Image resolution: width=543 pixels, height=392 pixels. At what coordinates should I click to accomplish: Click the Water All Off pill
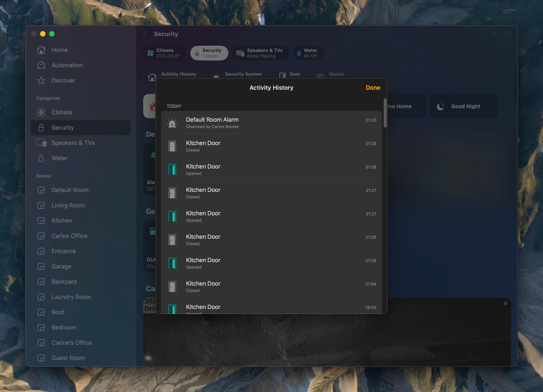click(309, 53)
